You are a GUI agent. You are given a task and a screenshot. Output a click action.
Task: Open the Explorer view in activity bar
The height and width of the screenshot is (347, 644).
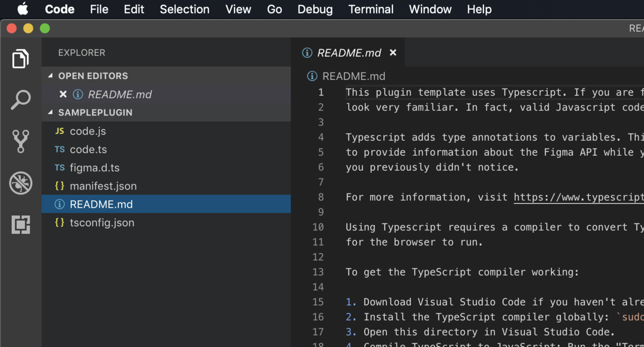click(x=20, y=59)
